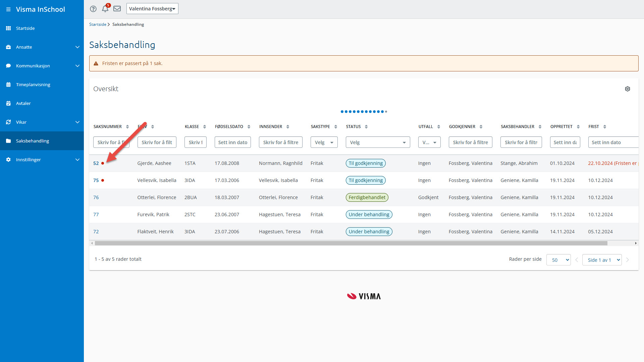Open the messages envelope icon

click(117, 9)
